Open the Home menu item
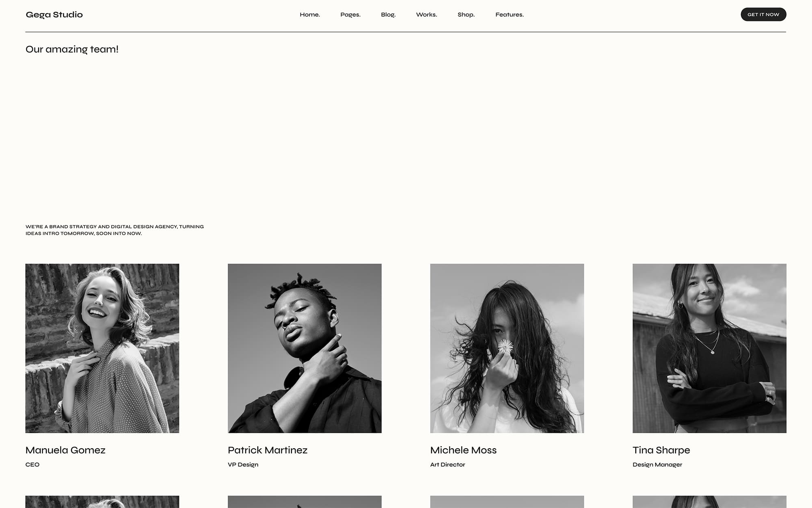Image resolution: width=812 pixels, height=508 pixels. 310,15
